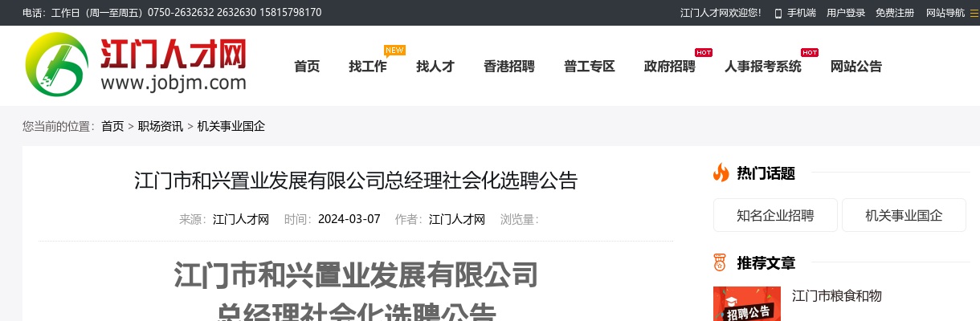
Task: Open the 首页 navigation menu item
Action: coord(307,67)
